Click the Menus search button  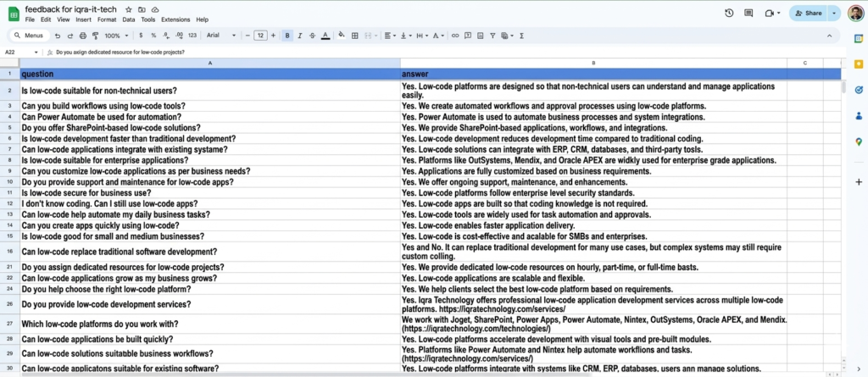pyautogui.click(x=29, y=36)
